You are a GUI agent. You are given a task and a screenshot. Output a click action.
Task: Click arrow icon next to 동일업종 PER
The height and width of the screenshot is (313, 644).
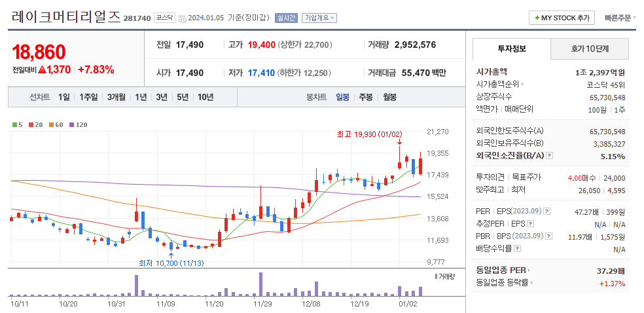coord(529,270)
